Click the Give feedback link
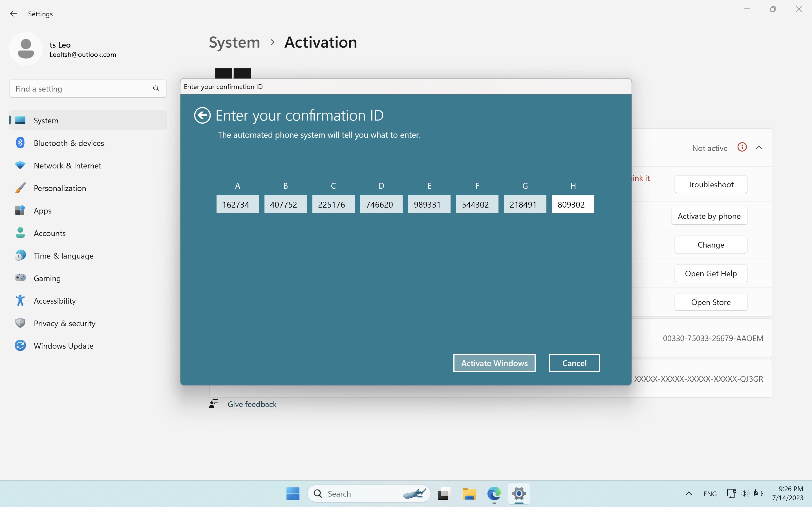 (252, 404)
